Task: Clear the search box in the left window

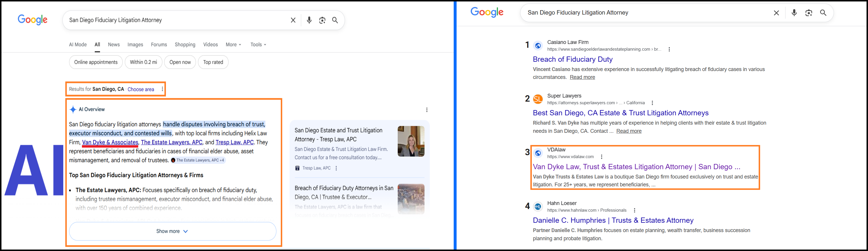Action: [x=293, y=20]
